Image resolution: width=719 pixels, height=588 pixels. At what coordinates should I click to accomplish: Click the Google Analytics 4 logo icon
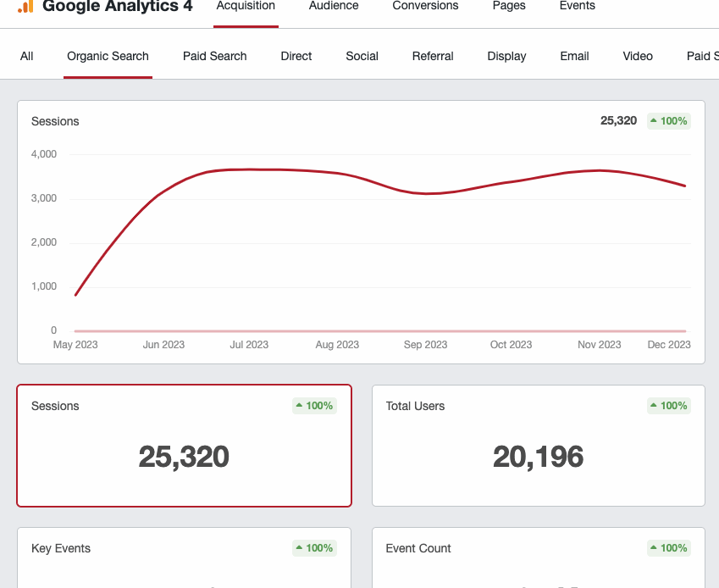tap(25, 6)
